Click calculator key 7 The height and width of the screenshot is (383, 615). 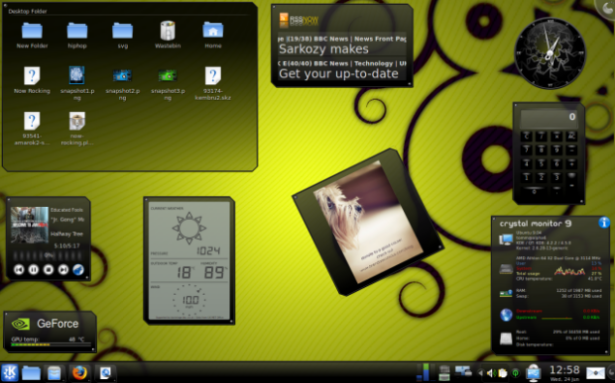(527, 150)
